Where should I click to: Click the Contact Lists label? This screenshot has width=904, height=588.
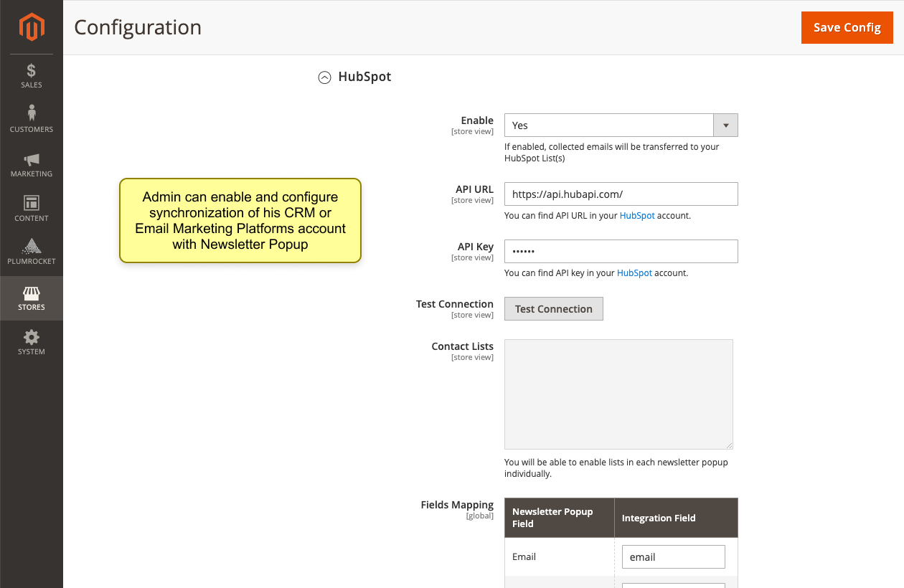462,346
